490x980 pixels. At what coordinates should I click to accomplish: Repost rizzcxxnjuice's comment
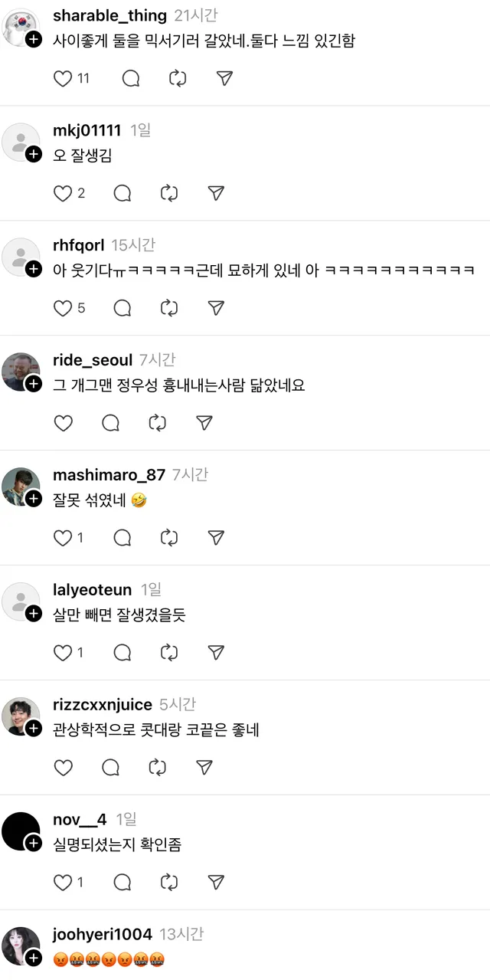click(157, 768)
